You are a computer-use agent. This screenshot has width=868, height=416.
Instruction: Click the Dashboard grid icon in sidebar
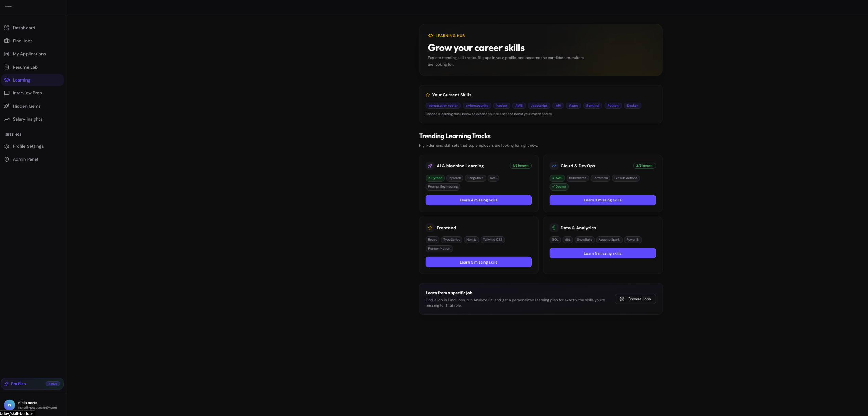click(7, 28)
